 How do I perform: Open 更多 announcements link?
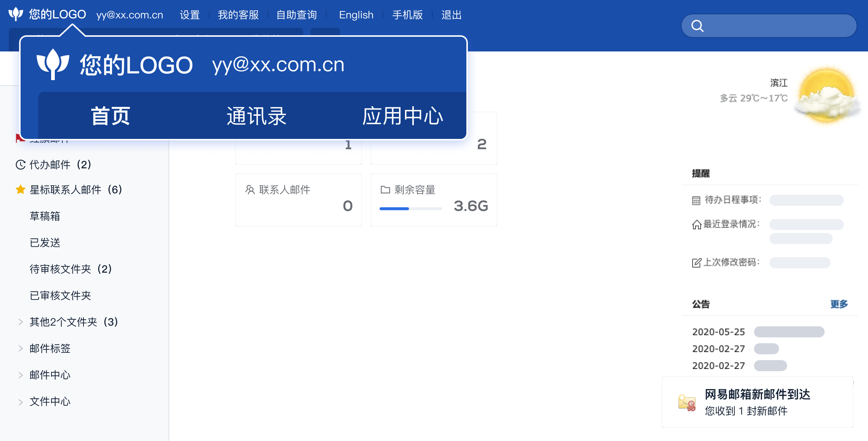tap(839, 304)
